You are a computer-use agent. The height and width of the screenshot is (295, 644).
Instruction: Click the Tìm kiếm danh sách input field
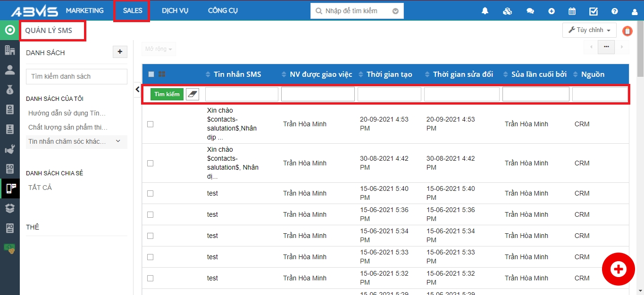pos(76,76)
